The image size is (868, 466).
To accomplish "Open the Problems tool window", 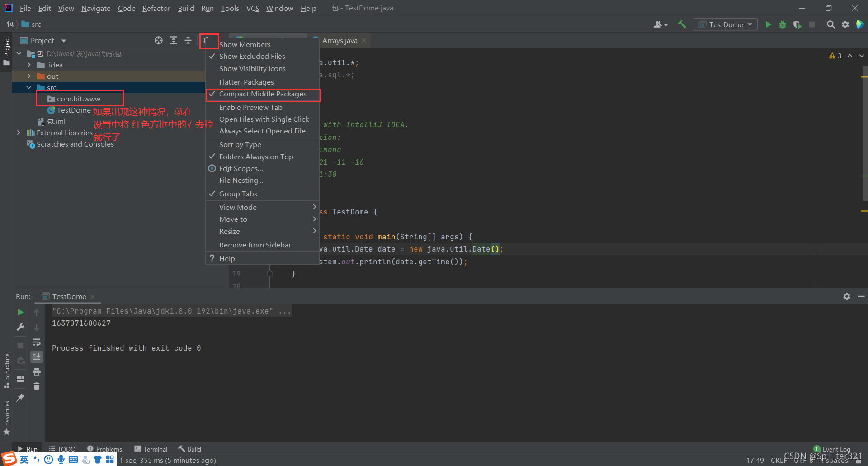I will click(104, 449).
